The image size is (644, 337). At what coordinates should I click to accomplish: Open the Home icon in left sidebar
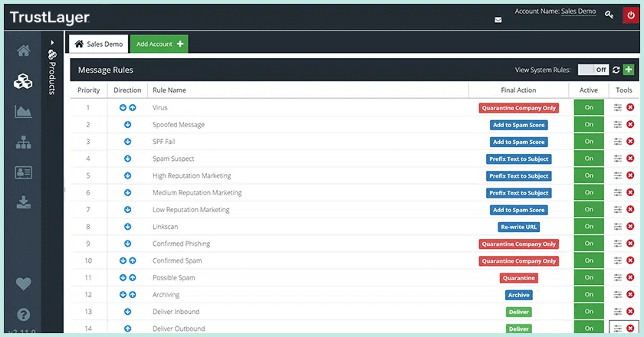[x=23, y=51]
